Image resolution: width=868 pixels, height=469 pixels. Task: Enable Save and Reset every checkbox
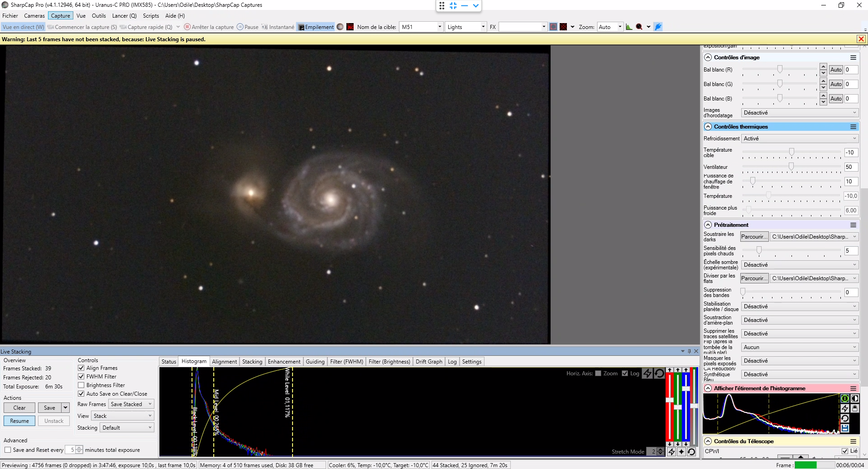[x=8, y=450]
